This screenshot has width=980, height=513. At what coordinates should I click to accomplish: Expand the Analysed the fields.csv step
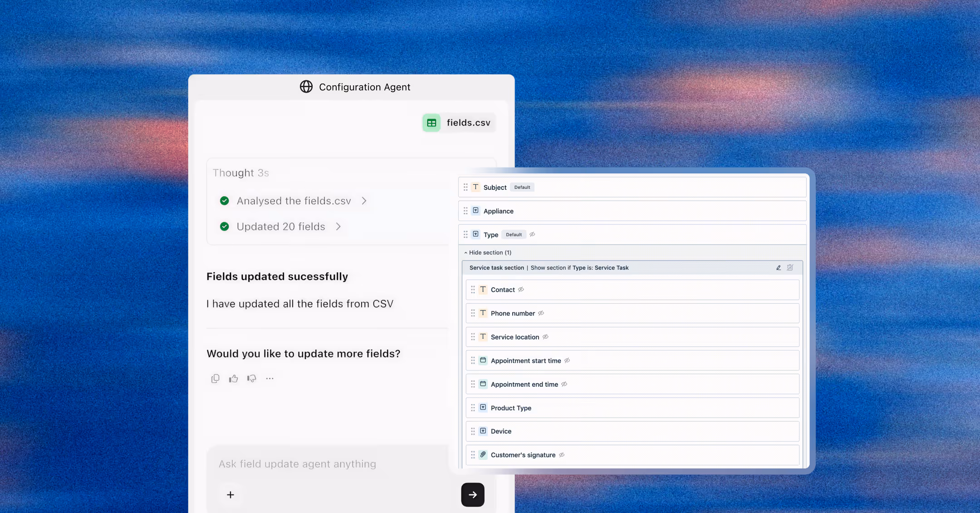tap(364, 201)
